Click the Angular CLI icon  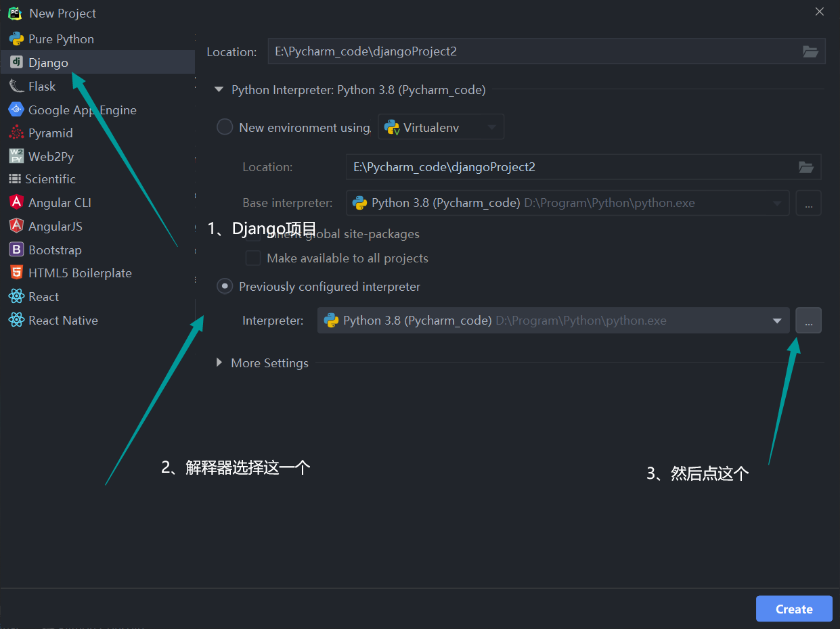tap(16, 202)
